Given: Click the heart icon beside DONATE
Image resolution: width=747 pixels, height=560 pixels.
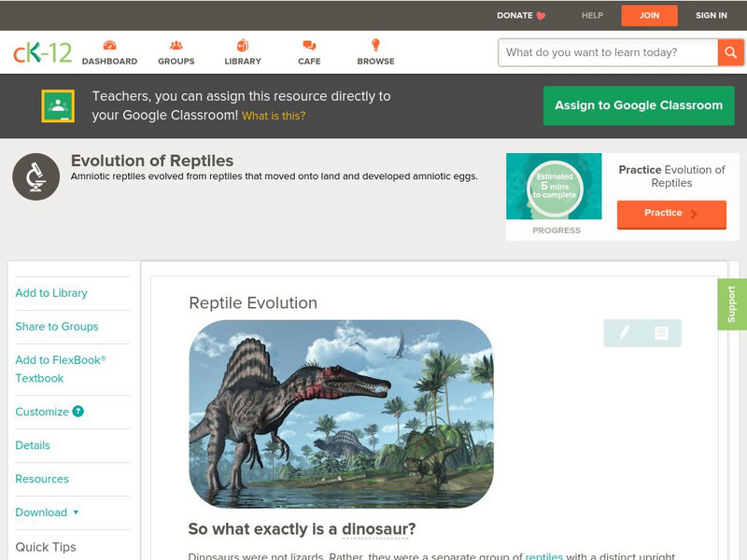Looking at the screenshot, I should point(539,15).
